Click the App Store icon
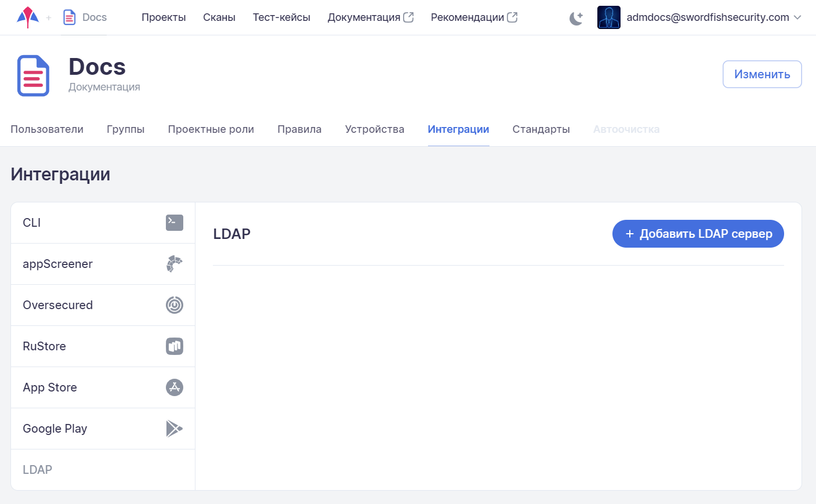816x504 pixels. coord(174,387)
